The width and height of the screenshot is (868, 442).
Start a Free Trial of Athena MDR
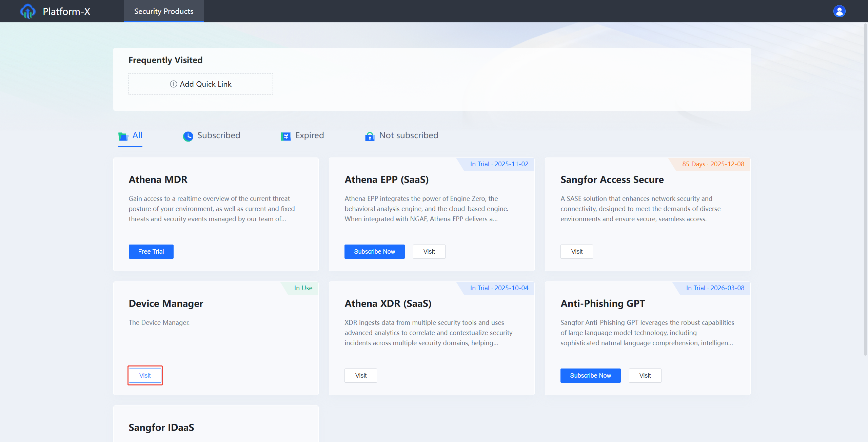pyautogui.click(x=151, y=251)
